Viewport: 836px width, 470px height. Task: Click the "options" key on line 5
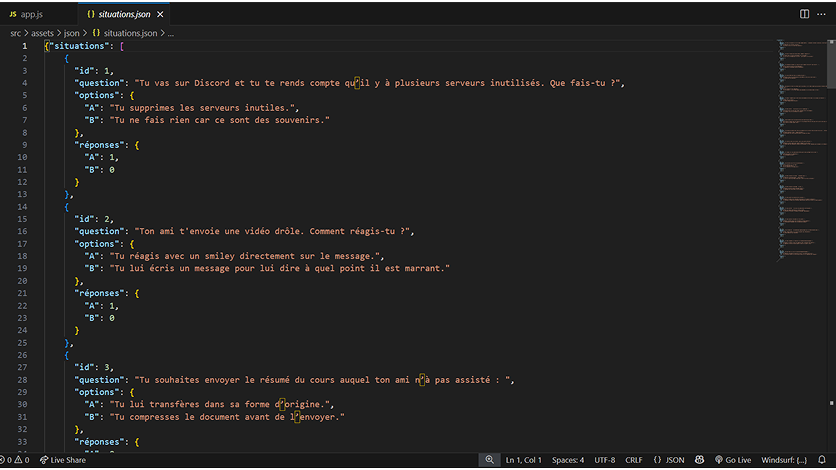99,95
